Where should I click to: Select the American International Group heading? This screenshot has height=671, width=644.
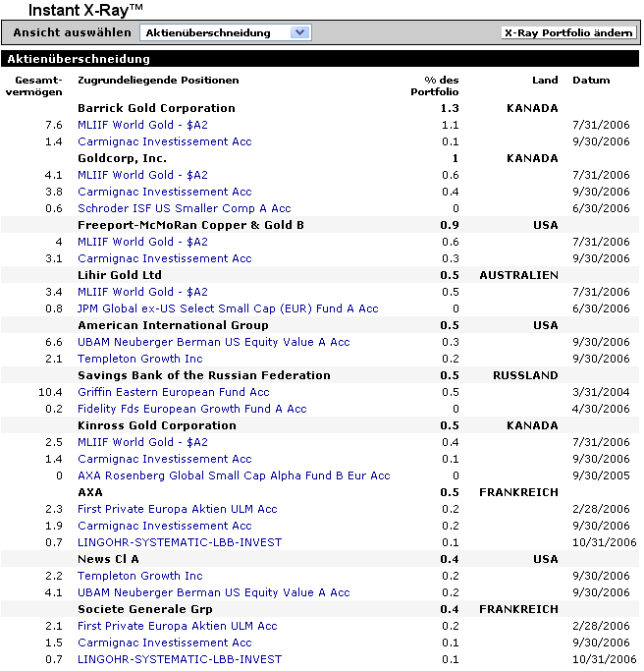pyautogui.click(x=173, y=325)
